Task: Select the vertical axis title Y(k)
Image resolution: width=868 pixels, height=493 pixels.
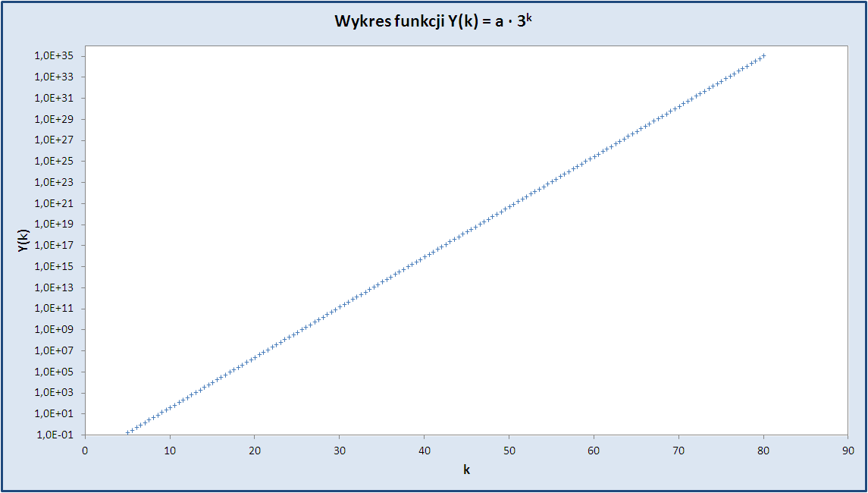Action: (x=23, y=240)
